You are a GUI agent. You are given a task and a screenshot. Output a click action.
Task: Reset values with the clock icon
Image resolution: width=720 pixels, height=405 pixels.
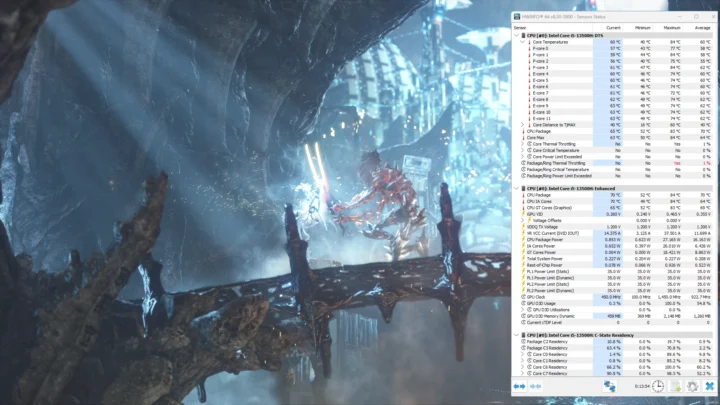[x=658, y=386]
